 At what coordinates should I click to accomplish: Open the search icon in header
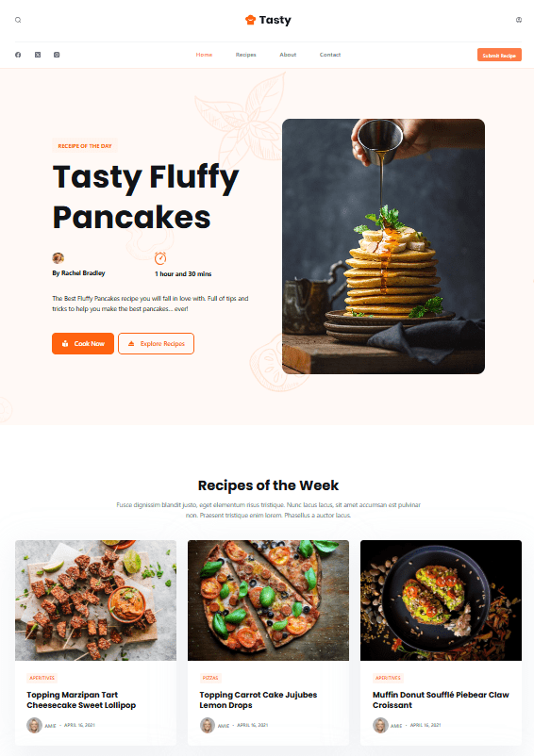pyautogui.click(x=18, y=20)
